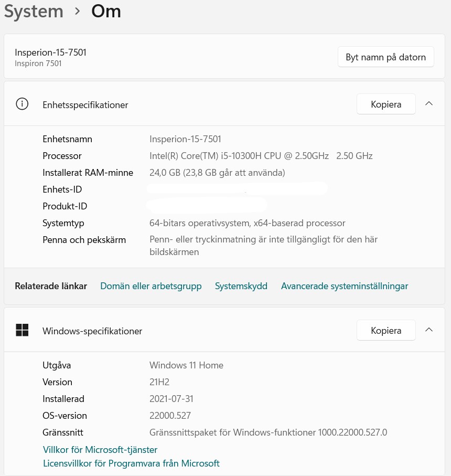
Task: Select the computer name Insperion-15-7501 at top
Action: coord(51,52)
